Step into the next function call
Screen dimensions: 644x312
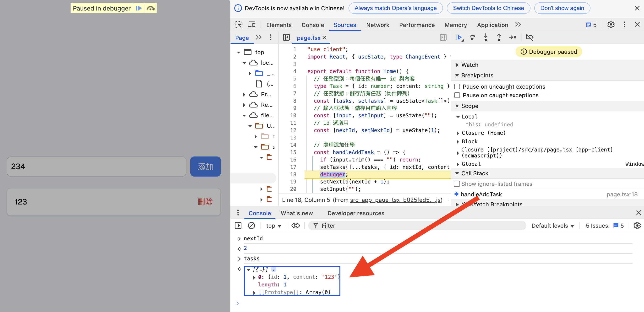click(486, 38)
